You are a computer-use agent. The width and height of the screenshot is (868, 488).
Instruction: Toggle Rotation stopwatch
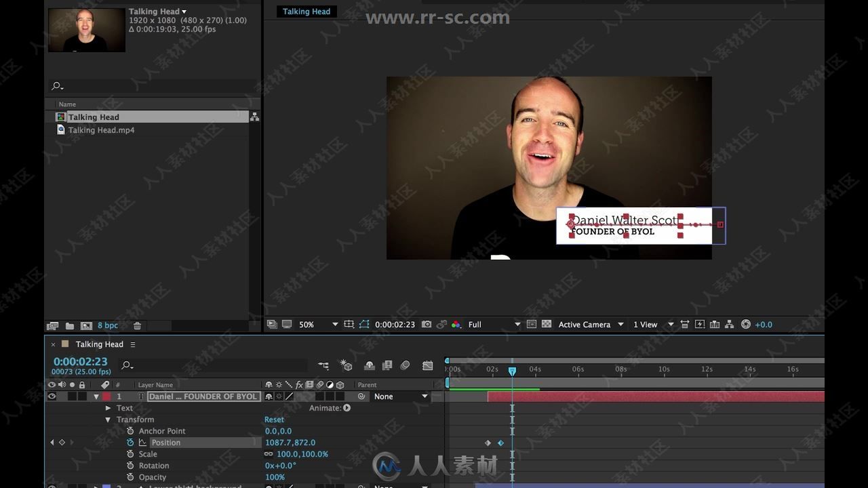pos(130,466)
